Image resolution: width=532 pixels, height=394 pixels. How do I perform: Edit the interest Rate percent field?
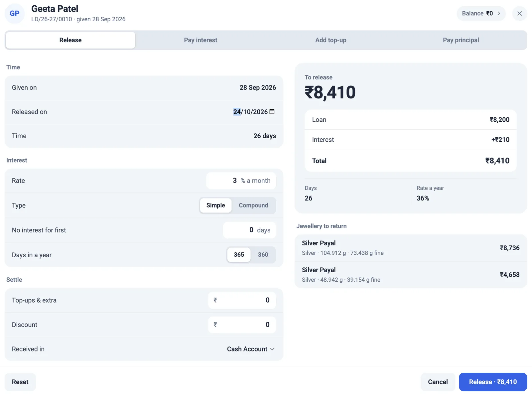pyautogui.click(x=241, y=181)
